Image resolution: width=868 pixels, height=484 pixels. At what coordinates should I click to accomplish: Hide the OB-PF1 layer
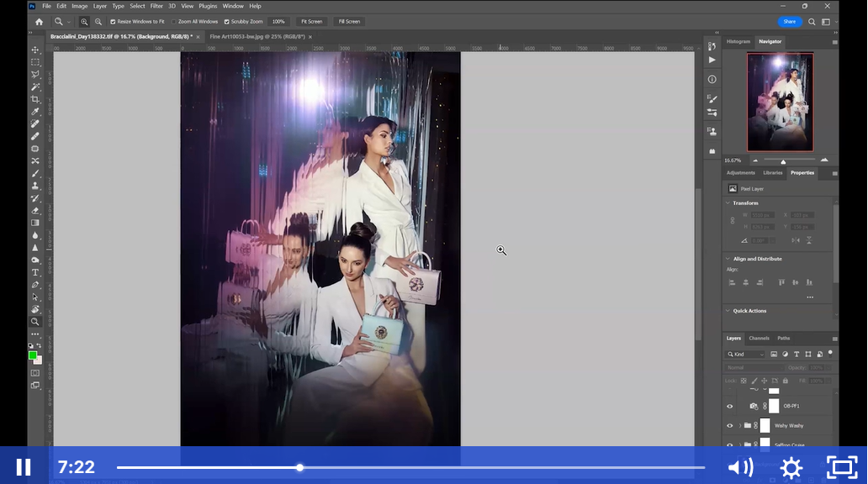pyautogui.click(x=730, y=406)
